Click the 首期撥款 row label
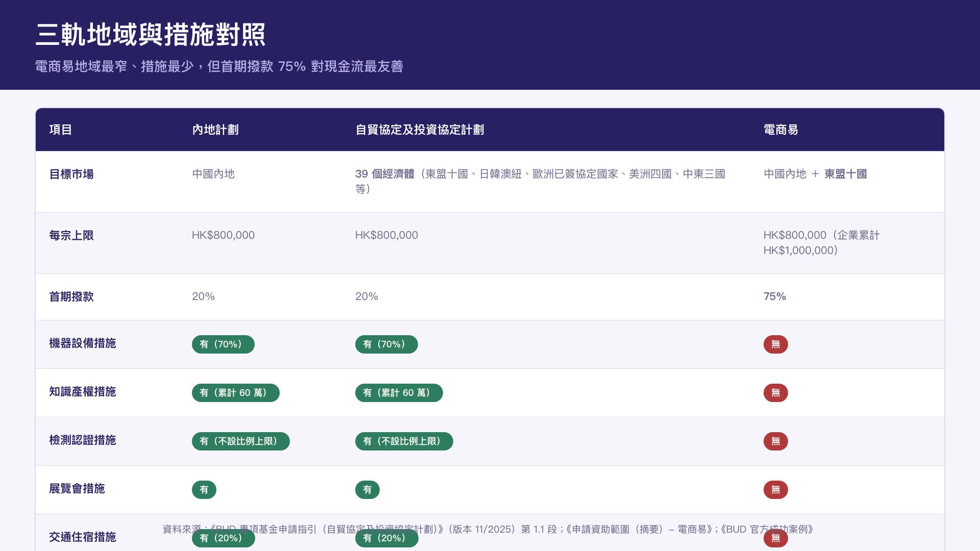This screenshot has width=980, height=551. point(71,296)
